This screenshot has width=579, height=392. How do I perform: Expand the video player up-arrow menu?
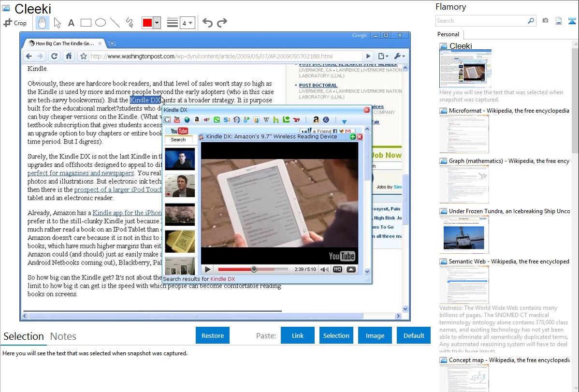click(351, 269)
